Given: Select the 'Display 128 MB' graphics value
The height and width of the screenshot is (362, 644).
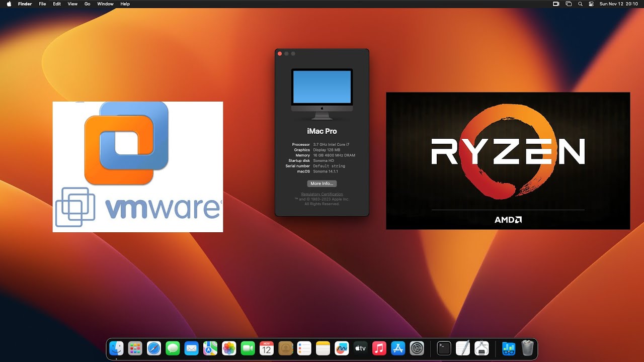Looking at the screenshot, I should [x=327, y=150].
